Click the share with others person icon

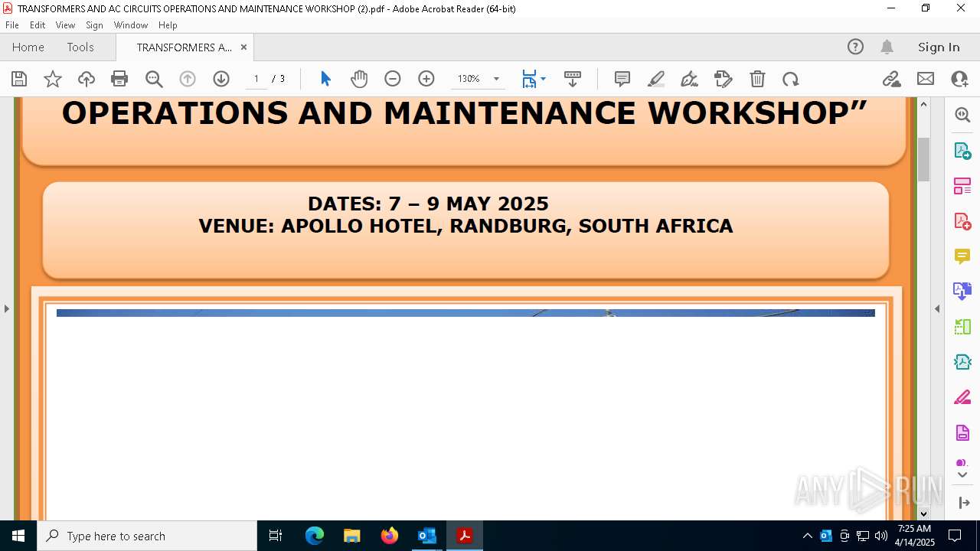click(959, 79)
